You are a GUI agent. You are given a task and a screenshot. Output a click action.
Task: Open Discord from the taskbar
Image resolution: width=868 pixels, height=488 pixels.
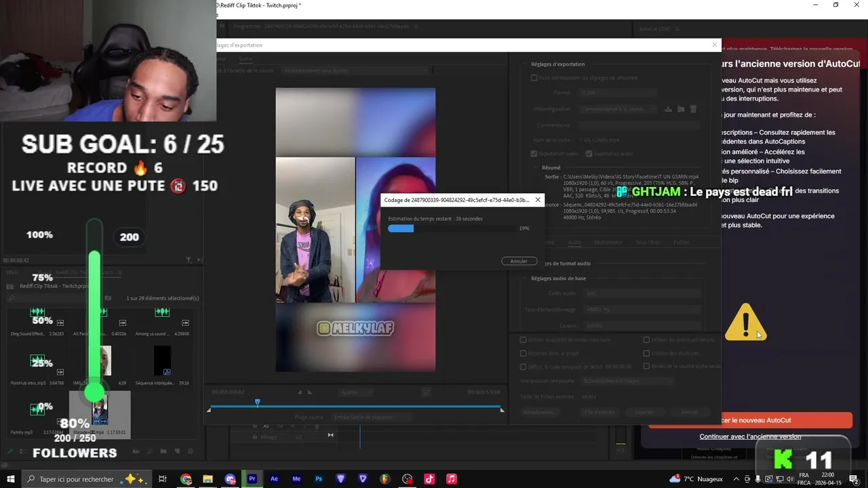click(x=230, y=479)
